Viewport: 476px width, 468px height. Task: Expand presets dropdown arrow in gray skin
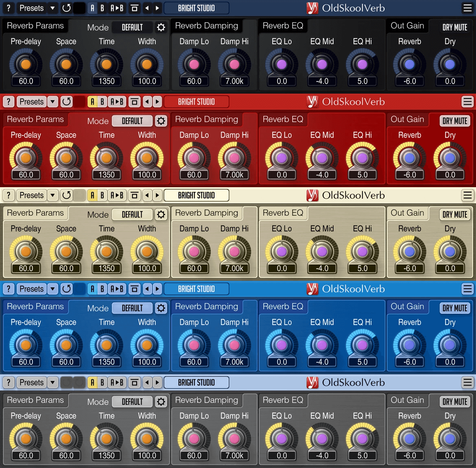click(x=53, y=383)
